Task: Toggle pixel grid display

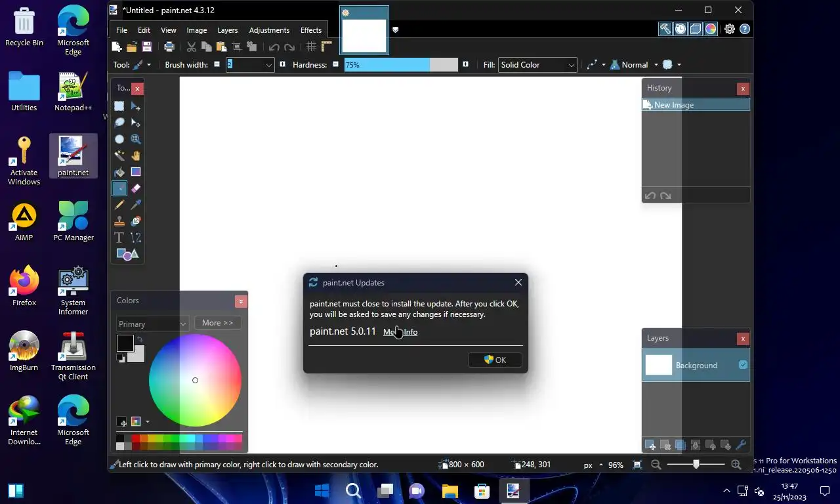Action: [311, 47]
